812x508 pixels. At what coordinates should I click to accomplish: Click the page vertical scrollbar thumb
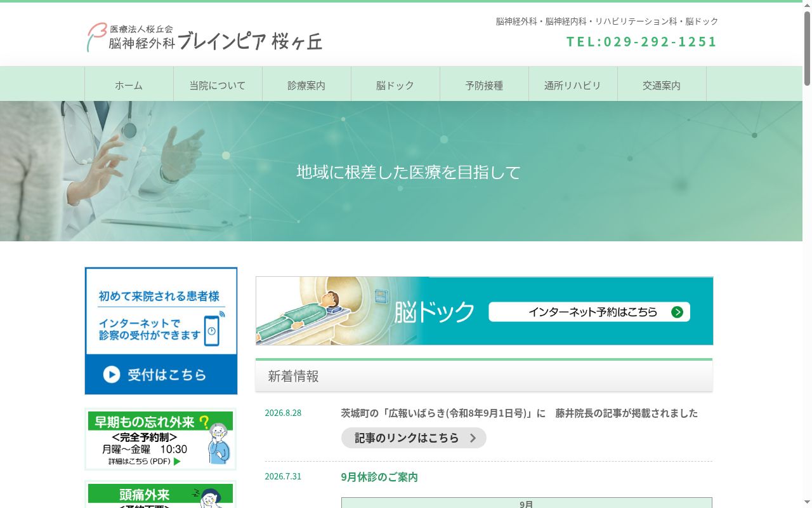coord(807,48)
